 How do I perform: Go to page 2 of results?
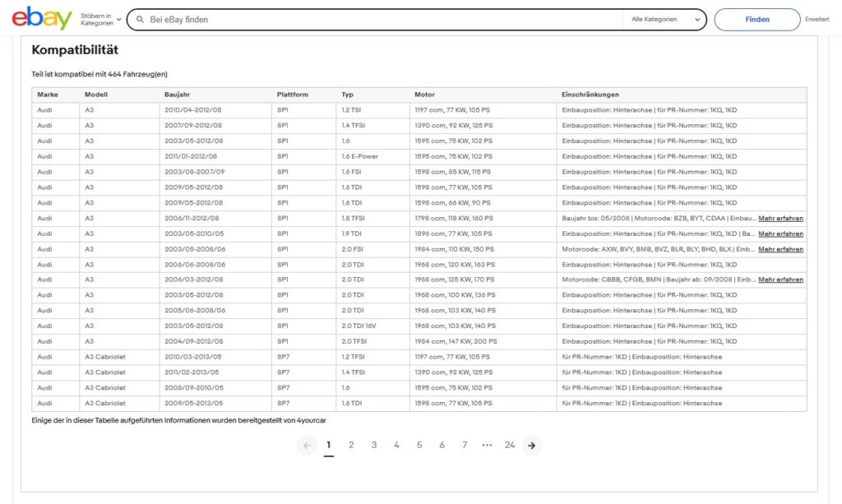click(x=351, y=445)
